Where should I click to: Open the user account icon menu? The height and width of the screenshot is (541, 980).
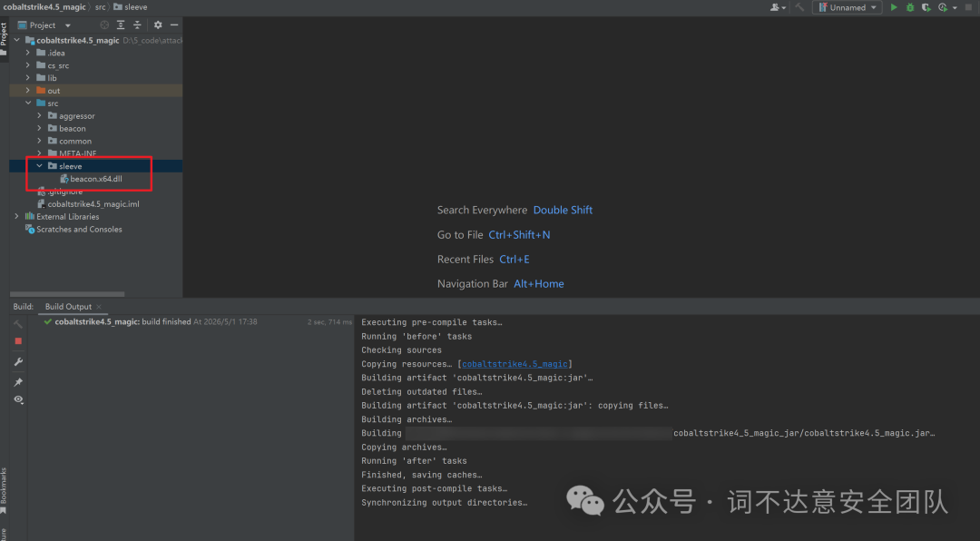pyautogui.click(x=778, y=7)
